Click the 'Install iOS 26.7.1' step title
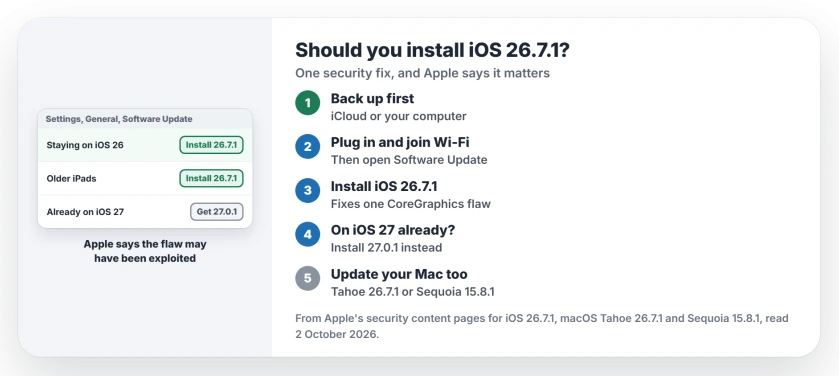The width and height of the screenshot is (839, 376). [384, 186]
